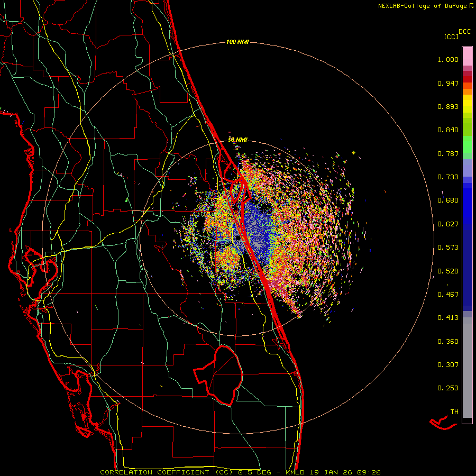Click the 50 NMI range ring label
Image resolution: width=476 pixels, height=476 pixels.
pyautogui.click(x=237, y=140)
